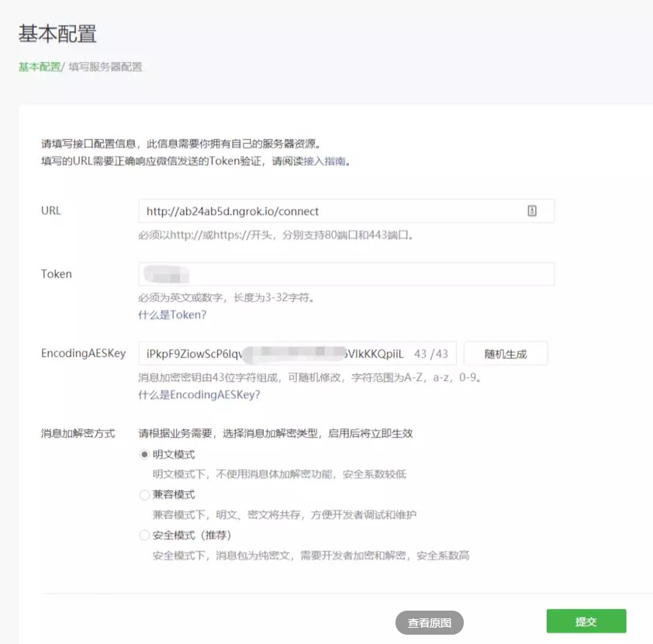This screenshot has height=644, width=653.
Task: Click description 明文模式下，不使用消息体加解密功能
Action: [x=243, y=474]
